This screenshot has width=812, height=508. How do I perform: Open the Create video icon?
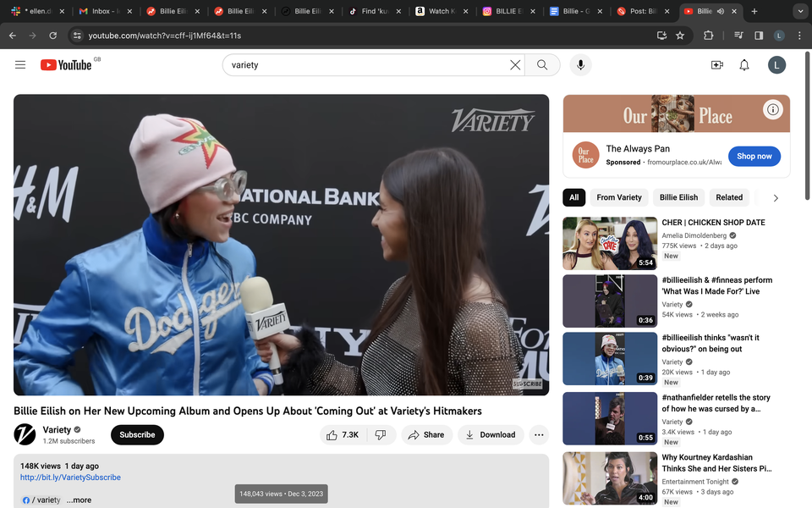pos(717,65)
